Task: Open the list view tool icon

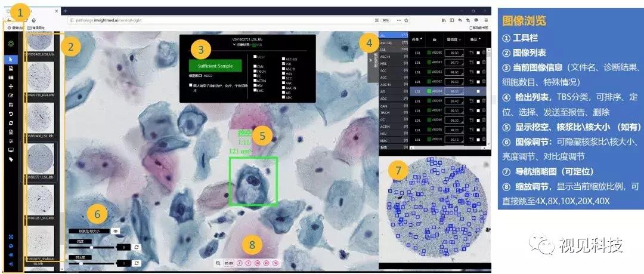Action: [x=11, y=78]
